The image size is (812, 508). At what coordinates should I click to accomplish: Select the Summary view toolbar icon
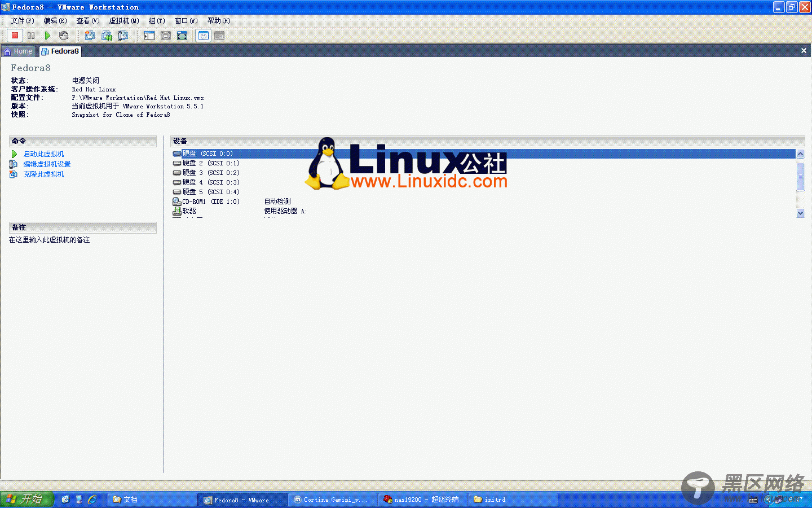(203, 36)
